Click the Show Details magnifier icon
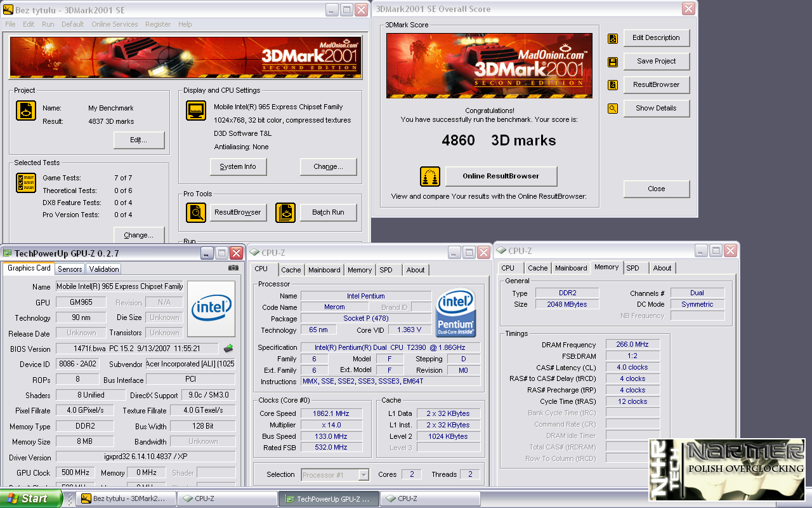 (613, 109)
